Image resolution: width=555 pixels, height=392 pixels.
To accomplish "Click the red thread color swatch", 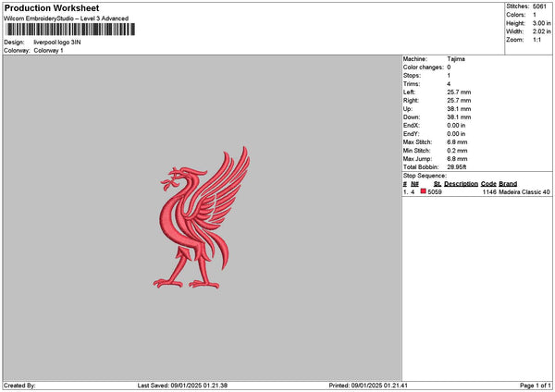I will tap(423, 191).
